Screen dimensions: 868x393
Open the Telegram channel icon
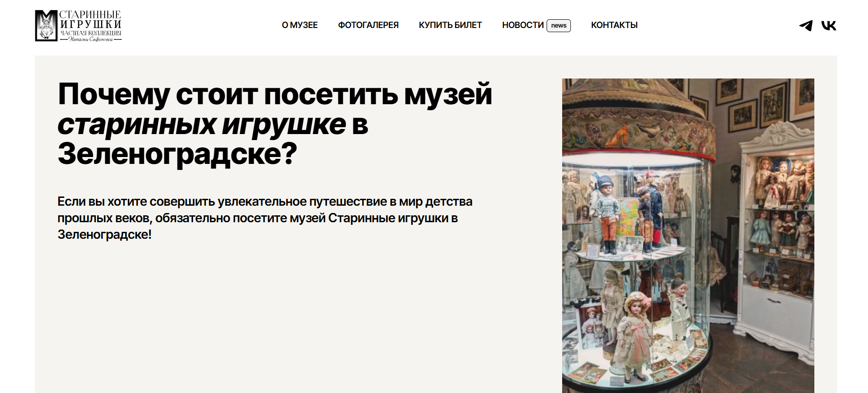pyautogui.click(x=806, y=26)
